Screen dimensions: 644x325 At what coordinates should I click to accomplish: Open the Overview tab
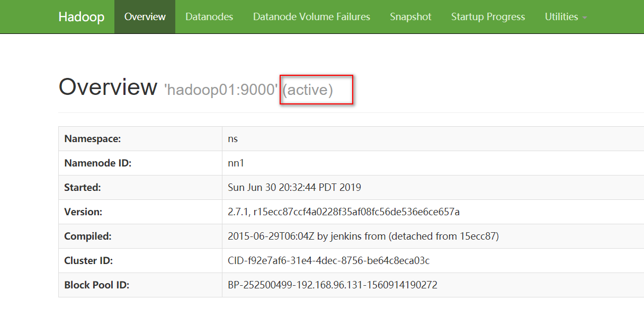coord(145,16)
